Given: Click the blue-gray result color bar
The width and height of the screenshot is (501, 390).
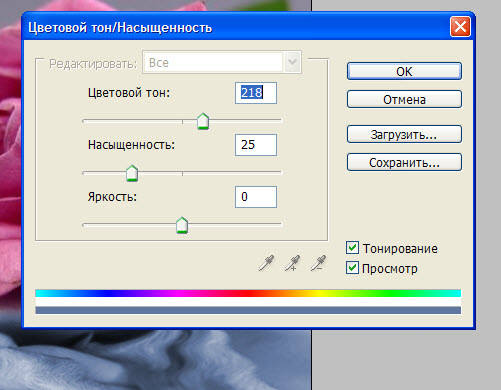Looking at the screenshot, I should [x=248, y=310].
